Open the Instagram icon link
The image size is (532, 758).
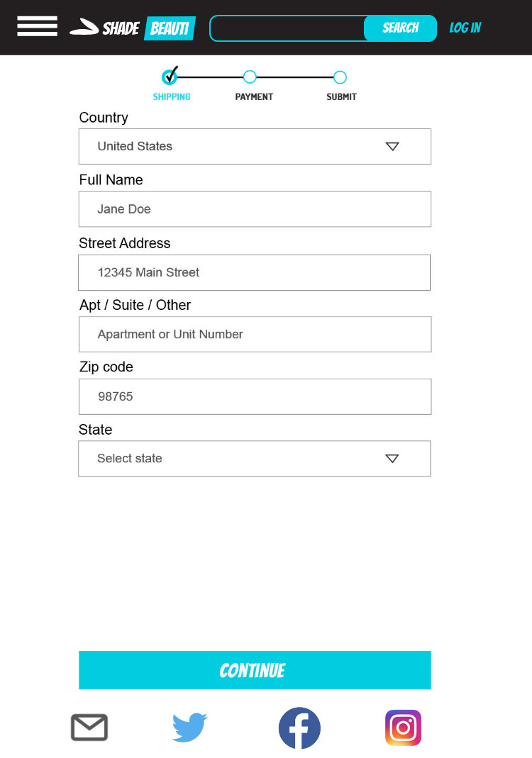404,728
